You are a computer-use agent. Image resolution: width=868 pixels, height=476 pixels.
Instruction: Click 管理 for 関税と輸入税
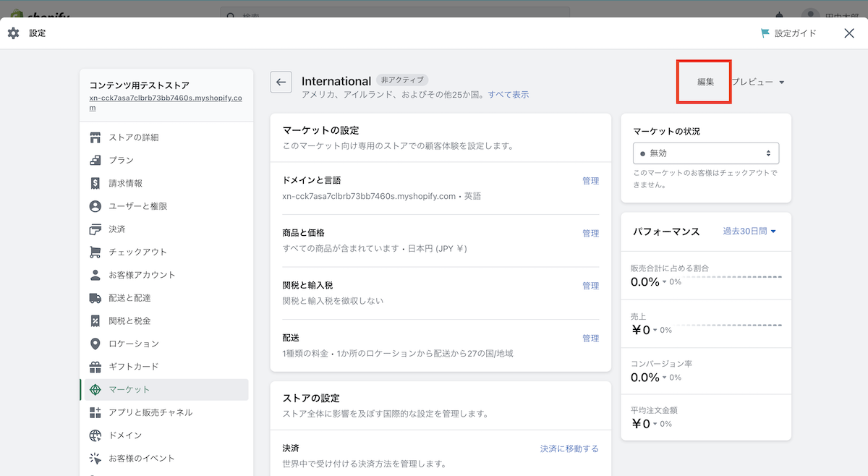point(591,286)
